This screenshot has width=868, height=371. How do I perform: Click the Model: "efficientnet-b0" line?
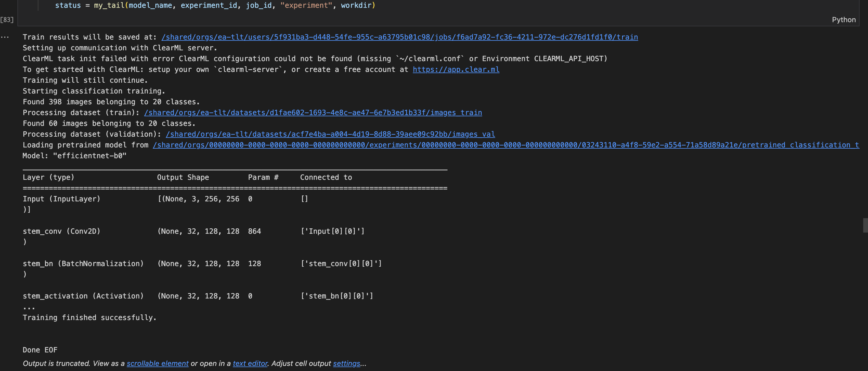pyautogui.click(x=74, y=156)
